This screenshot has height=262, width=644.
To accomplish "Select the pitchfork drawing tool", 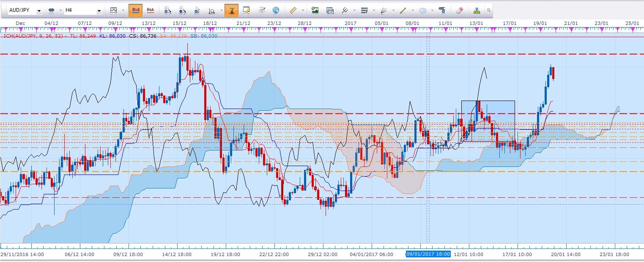I will (x=345, y=10).
